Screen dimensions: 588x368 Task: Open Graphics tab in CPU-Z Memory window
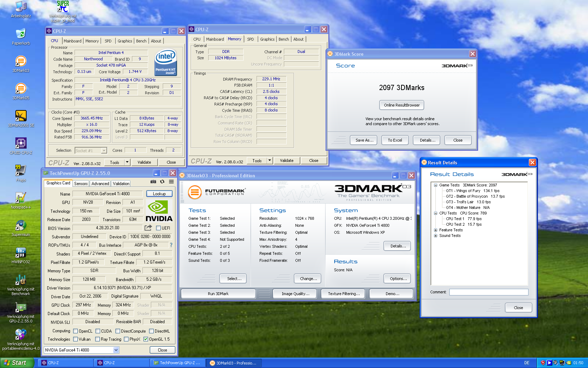pyautogui.click(x=267, y=39)
